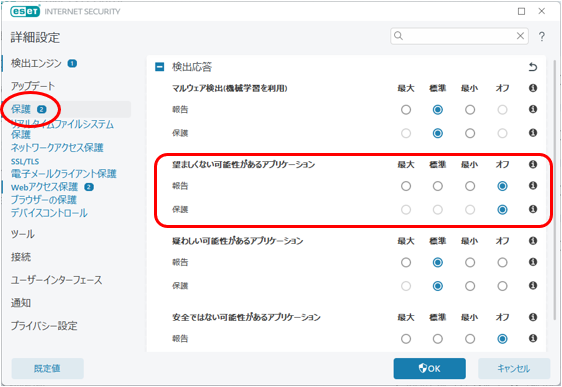Click badge 2 next to Webアクセス保護
This screenshot has width=562, height=387.
(89, 187)
